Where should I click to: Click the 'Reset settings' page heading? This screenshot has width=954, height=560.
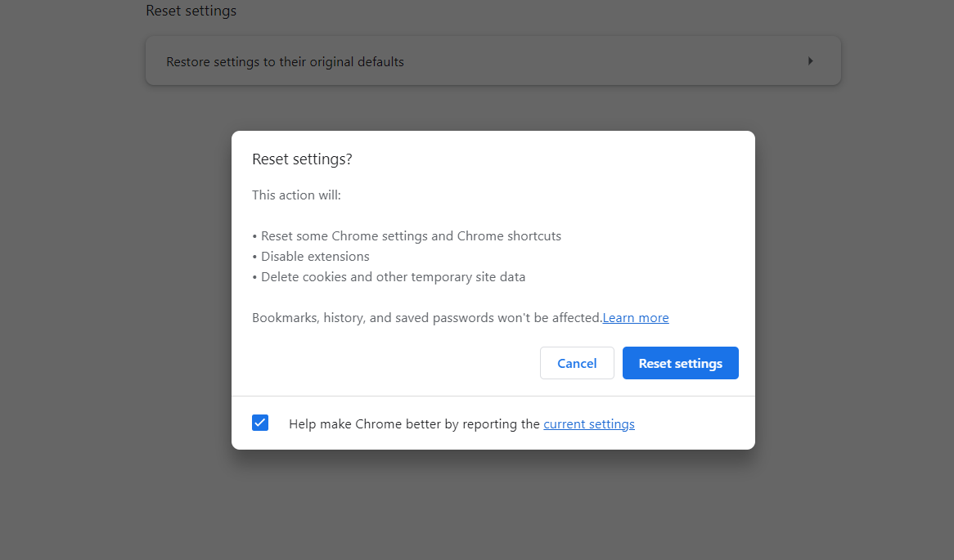click(x=191, y=11)
